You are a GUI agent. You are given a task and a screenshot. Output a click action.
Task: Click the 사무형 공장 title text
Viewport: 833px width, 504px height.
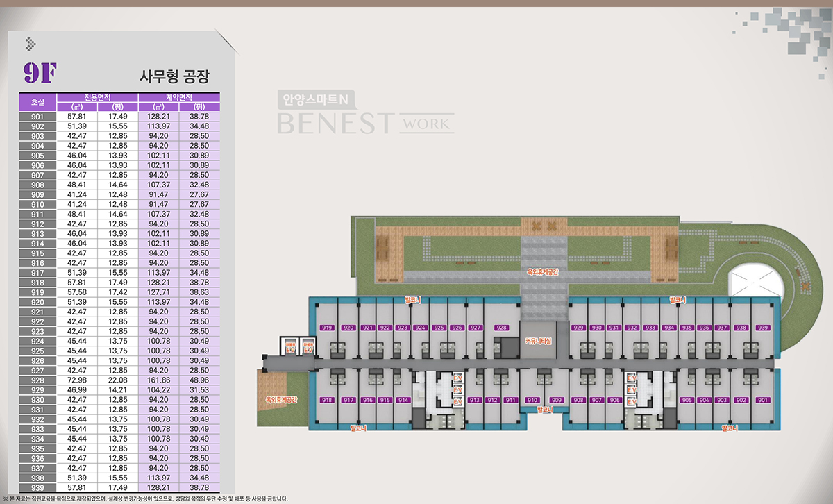coord(174,75)
